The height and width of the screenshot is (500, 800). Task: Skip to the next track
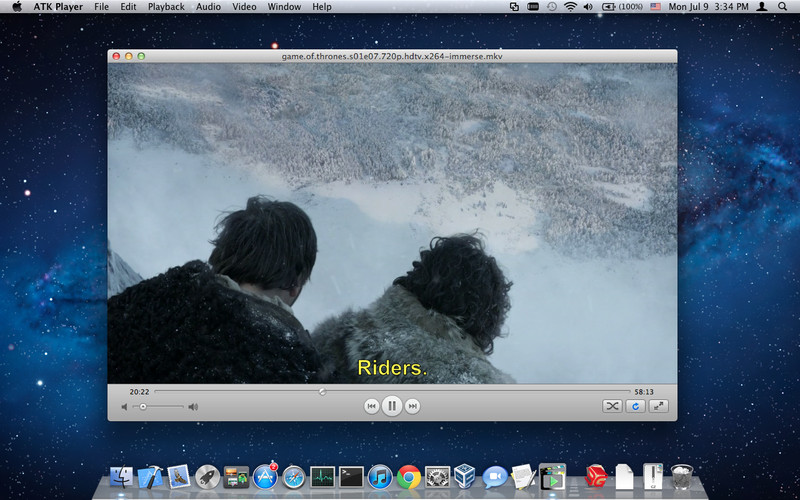pos(412,406)
